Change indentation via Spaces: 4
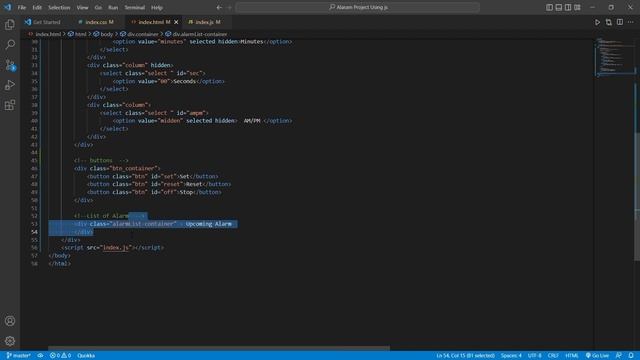This screenshot has width=640, height=360. point(511,356)
